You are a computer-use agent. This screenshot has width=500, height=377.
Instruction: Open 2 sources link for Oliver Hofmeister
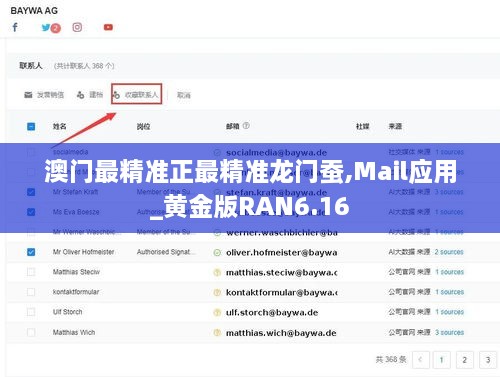pyautogui.click(x=449, y=252)
